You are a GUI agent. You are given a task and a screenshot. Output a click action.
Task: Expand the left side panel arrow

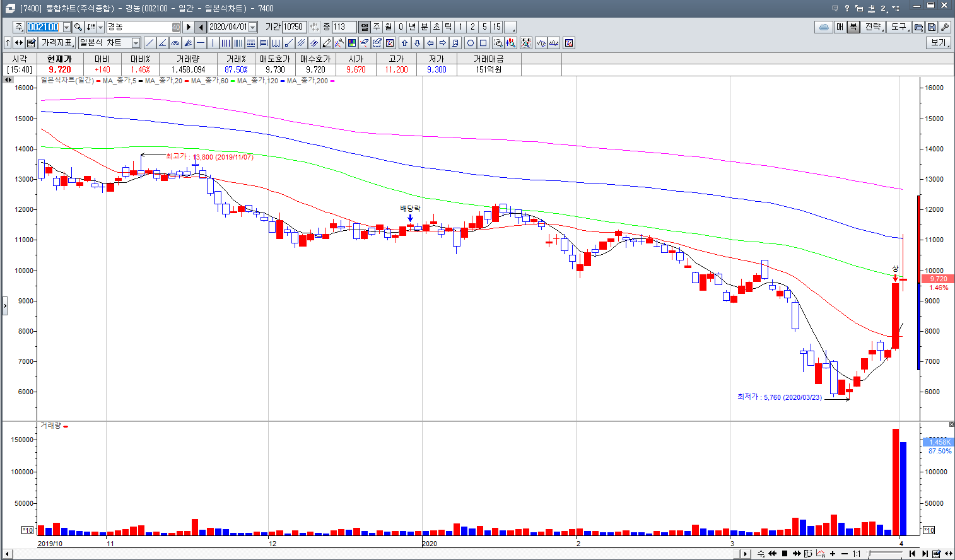4,306
